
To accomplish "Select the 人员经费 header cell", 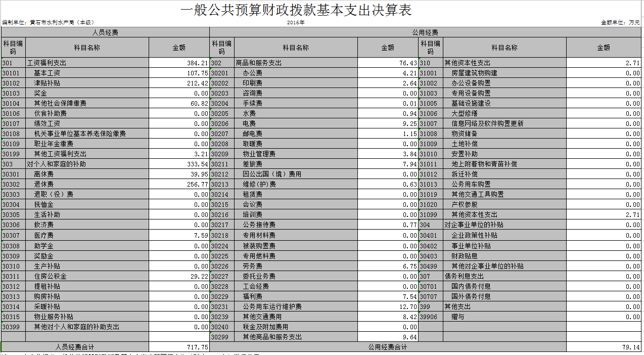I will coord(105,32).
